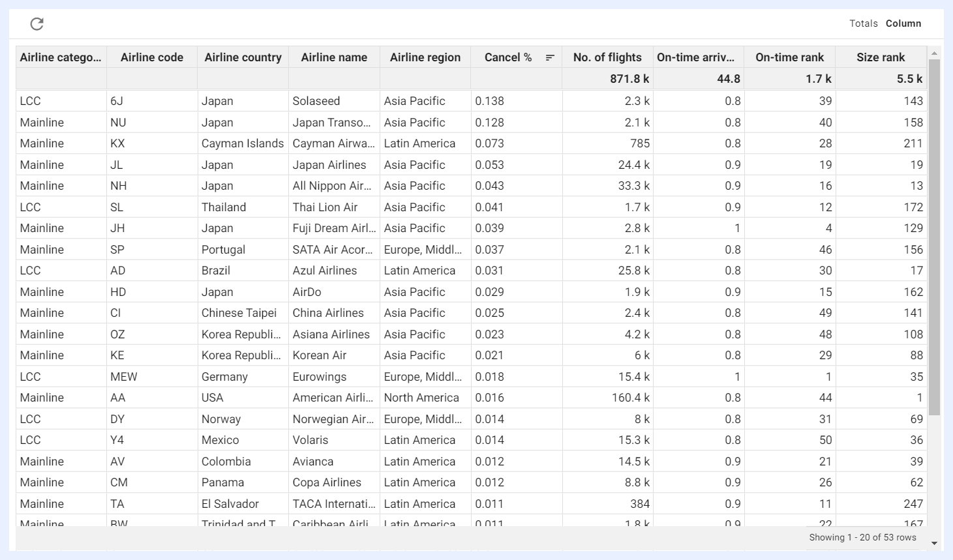The height and width of the screenshot is (560, 953).
Task: Click the sort icon in Cancel % header
Action: point(550,57)
